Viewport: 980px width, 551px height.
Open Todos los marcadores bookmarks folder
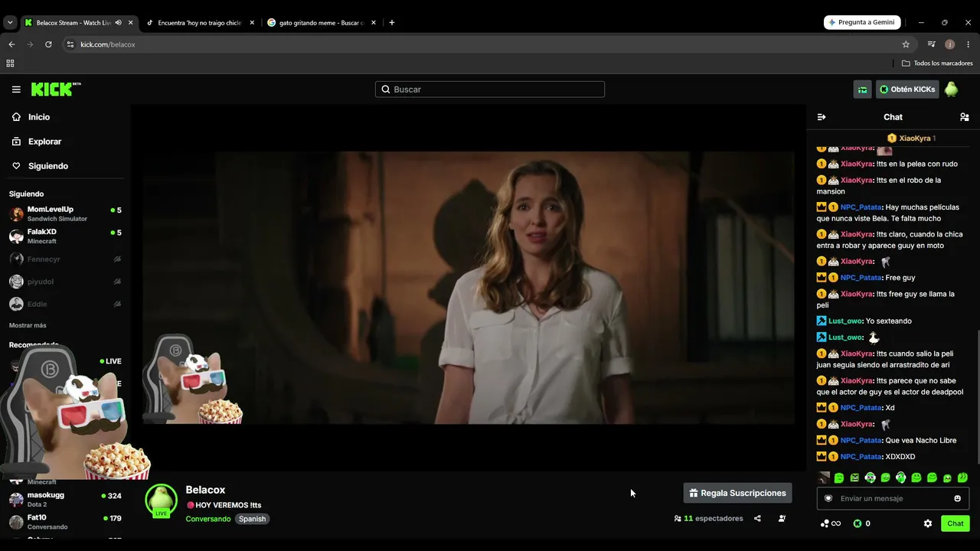click(x=937, y=64)
